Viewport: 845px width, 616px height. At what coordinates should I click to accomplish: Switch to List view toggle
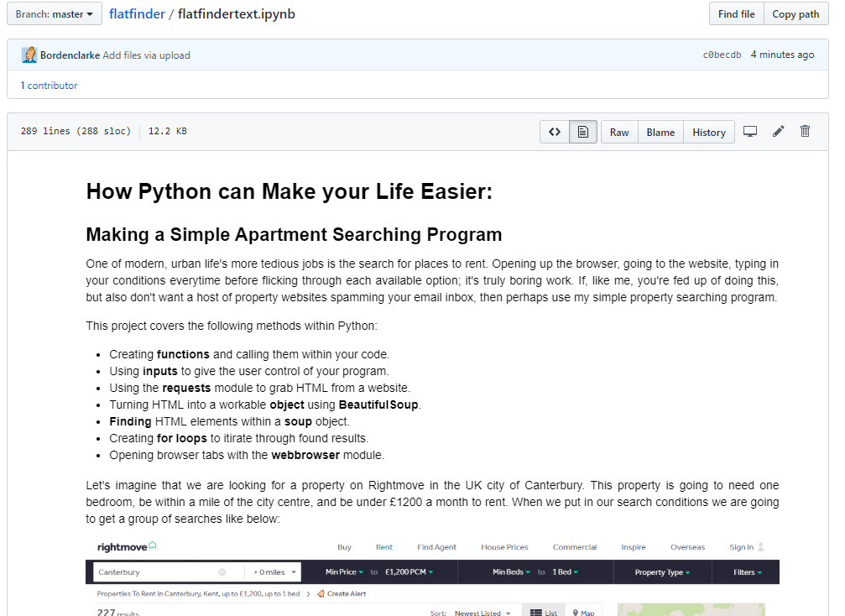pyautogui.click(x=544, y=613)
